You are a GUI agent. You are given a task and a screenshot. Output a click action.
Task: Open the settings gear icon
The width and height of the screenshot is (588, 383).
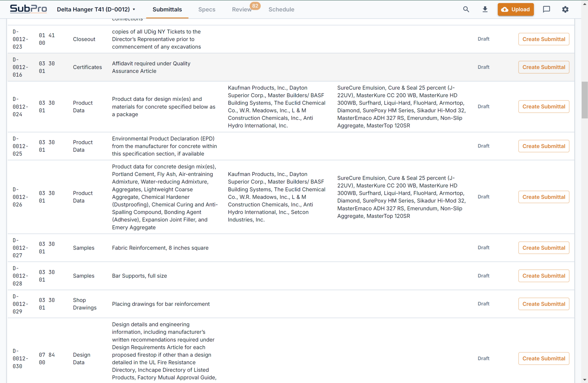point(565,9)
